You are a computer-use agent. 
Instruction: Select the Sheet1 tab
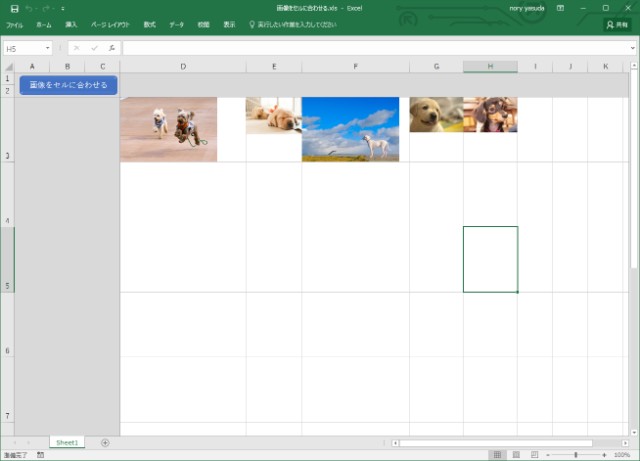point(68,442)
